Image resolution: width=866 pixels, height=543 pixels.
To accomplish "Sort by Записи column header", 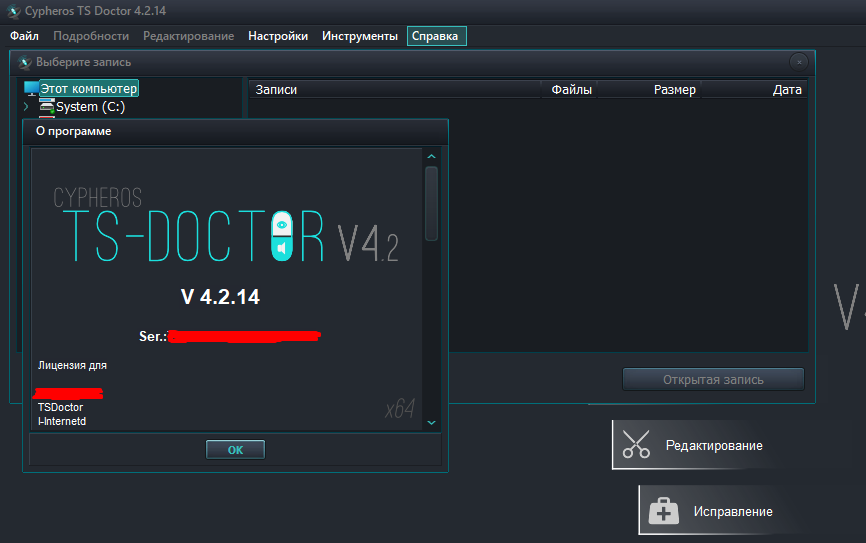I will 395,89.
